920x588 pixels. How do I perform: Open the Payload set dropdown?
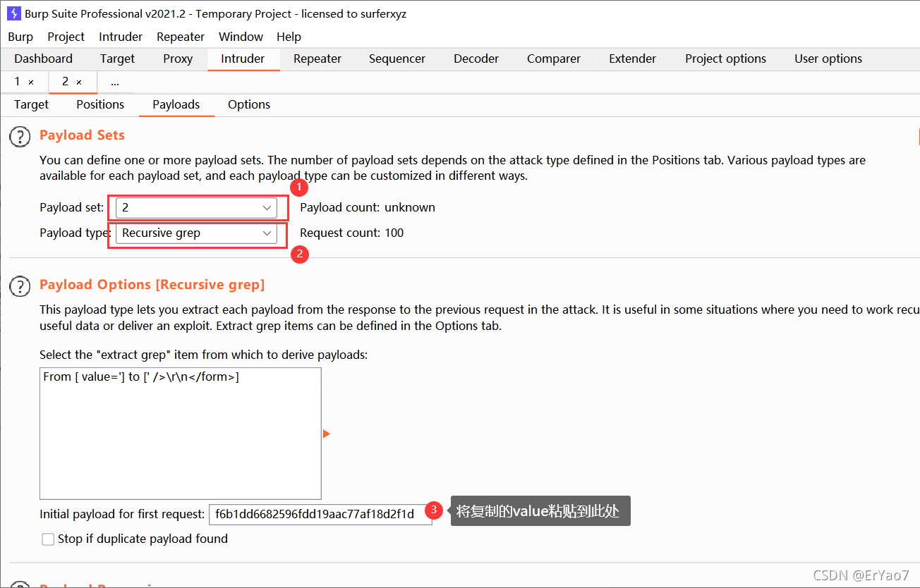point(196,208)
